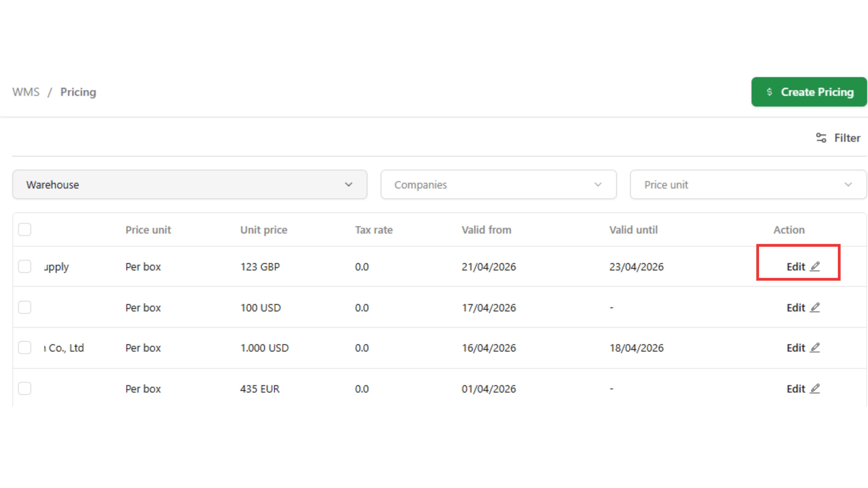The image size is (868, 488).
Task: Click the Filter sliders icon
Action: tap(821, 138)
